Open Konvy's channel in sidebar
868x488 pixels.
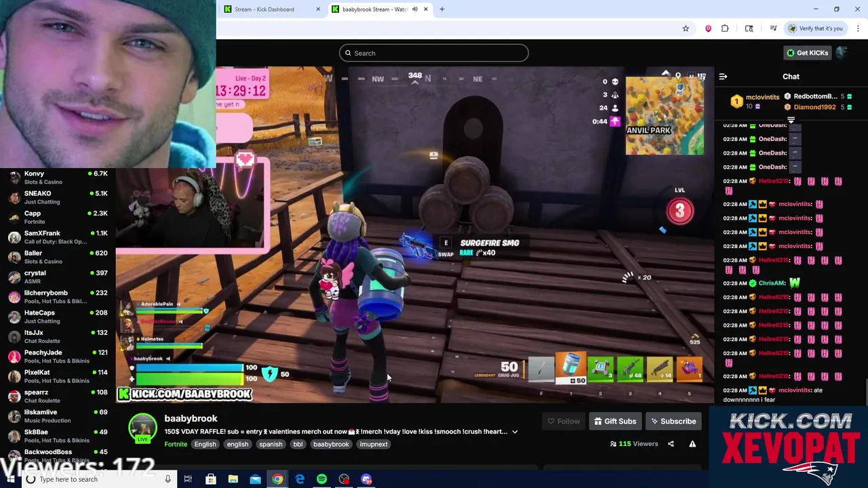coord(58,178)
